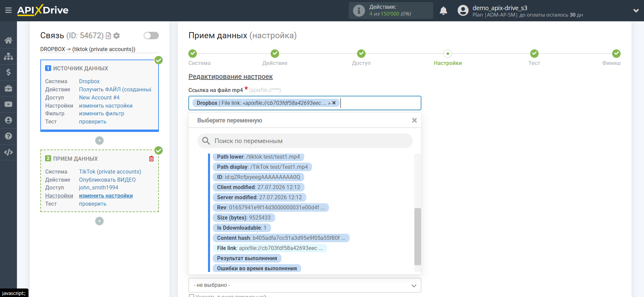Click the help question mark icon
Viewport: 644px width, 297px height.
point(8,136)
